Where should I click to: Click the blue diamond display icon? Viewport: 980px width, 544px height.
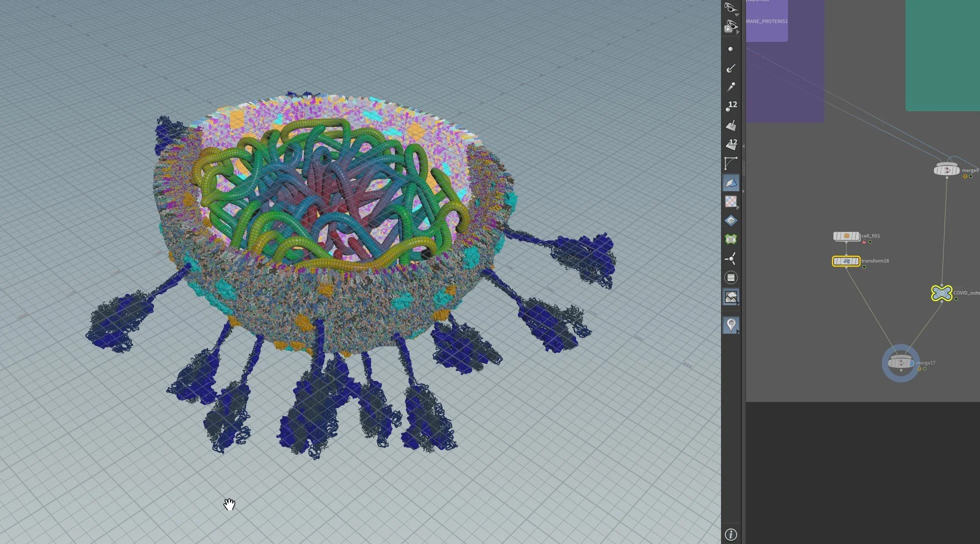coord(730,220)
